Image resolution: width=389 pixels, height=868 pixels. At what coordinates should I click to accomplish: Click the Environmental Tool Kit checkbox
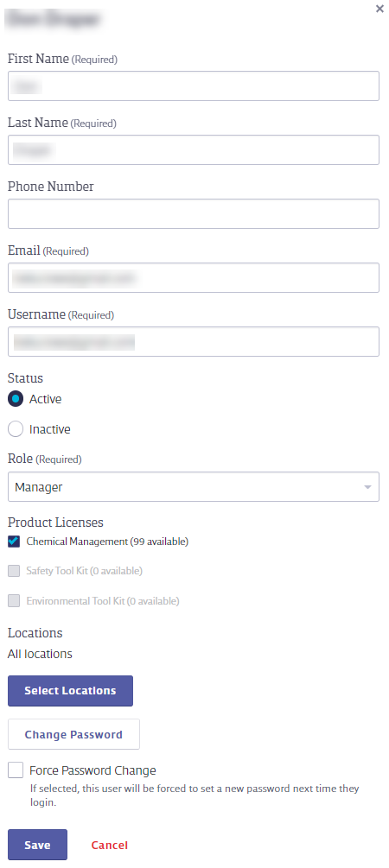click(14, 600)
